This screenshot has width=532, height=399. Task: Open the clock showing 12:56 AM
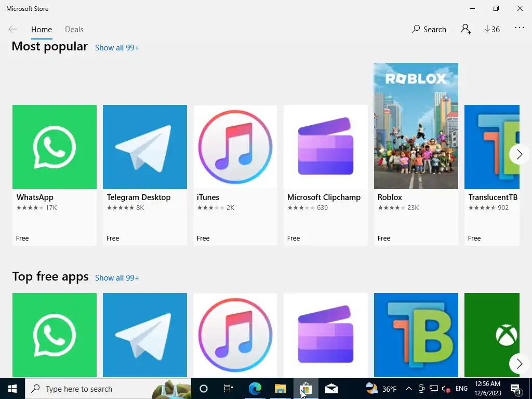(487, 389)
